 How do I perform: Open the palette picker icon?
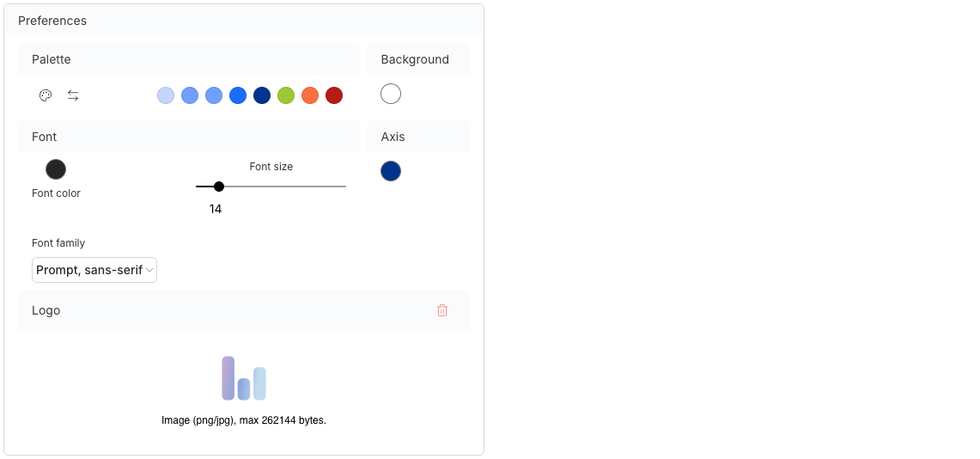[x=45, y=95]
